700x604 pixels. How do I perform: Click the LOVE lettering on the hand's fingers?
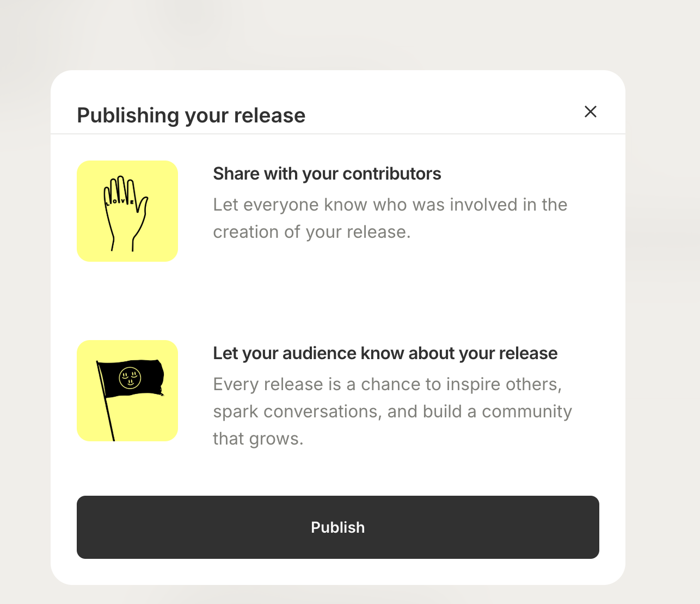[121, 202]
